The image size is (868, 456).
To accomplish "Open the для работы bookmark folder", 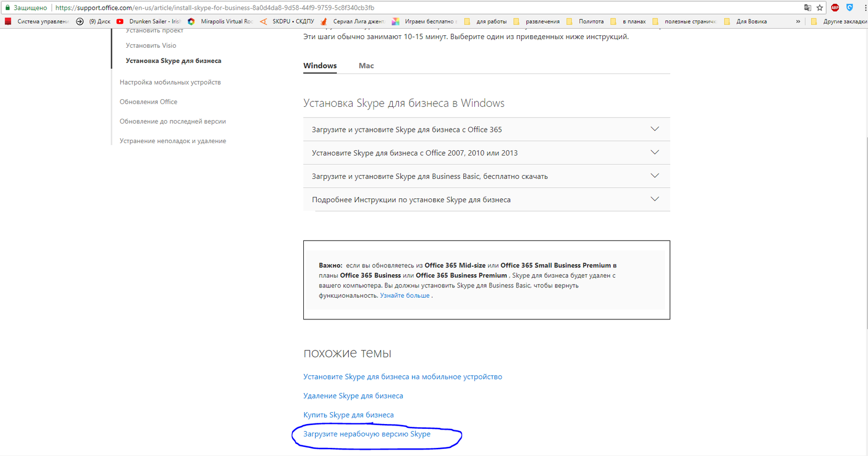I will [486, 22].
